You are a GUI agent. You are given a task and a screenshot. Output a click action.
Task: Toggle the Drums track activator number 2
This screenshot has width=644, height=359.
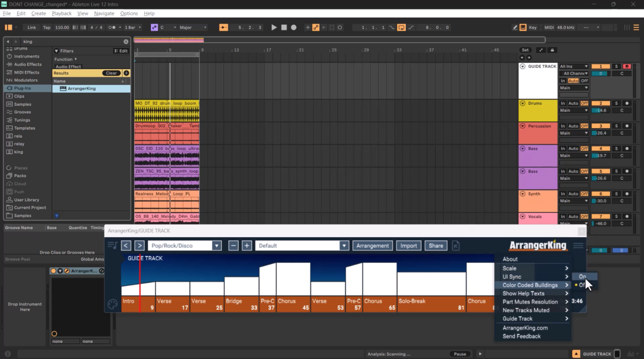pyautogui.click(x=601, y=103)
